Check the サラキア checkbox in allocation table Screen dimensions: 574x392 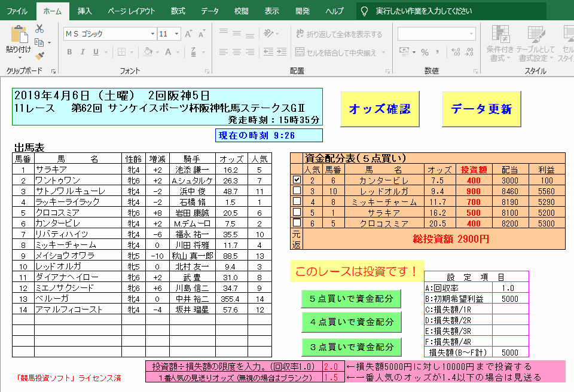297,212
